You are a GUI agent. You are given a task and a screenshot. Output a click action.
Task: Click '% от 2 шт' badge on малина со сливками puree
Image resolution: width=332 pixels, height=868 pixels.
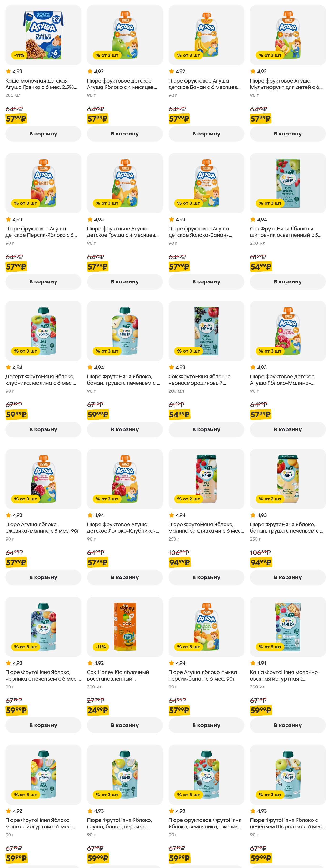point(188,499)
